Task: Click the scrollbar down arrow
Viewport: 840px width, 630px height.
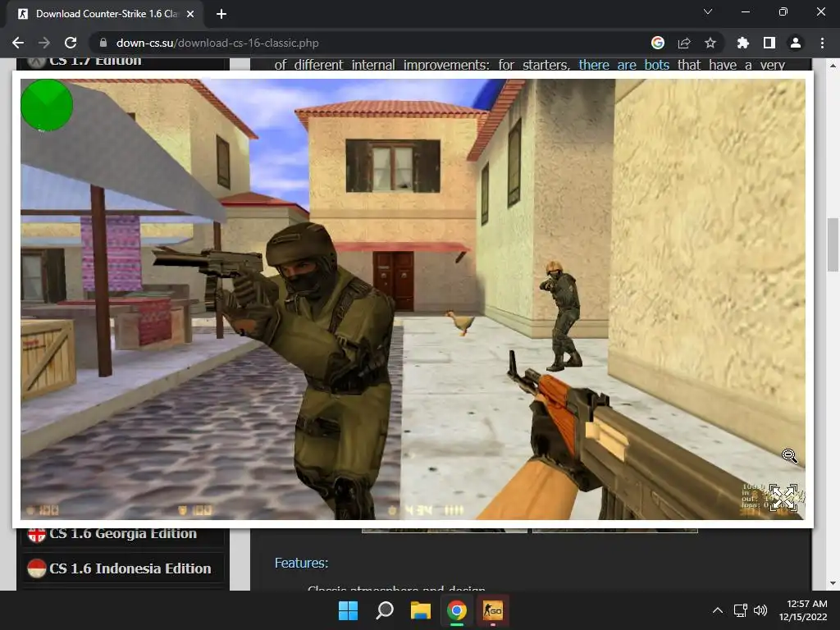Action: (833, 583)
